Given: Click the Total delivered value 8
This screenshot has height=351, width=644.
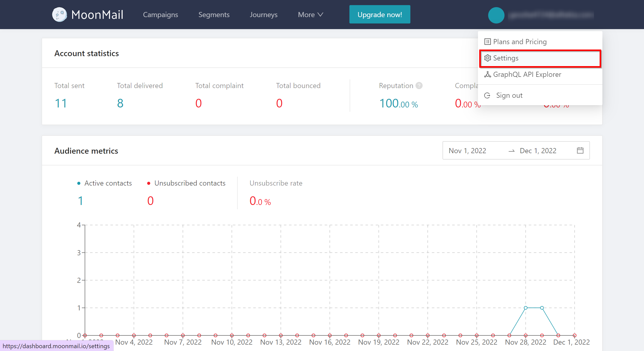Looking at the screenshot, I should click(120, 103).
